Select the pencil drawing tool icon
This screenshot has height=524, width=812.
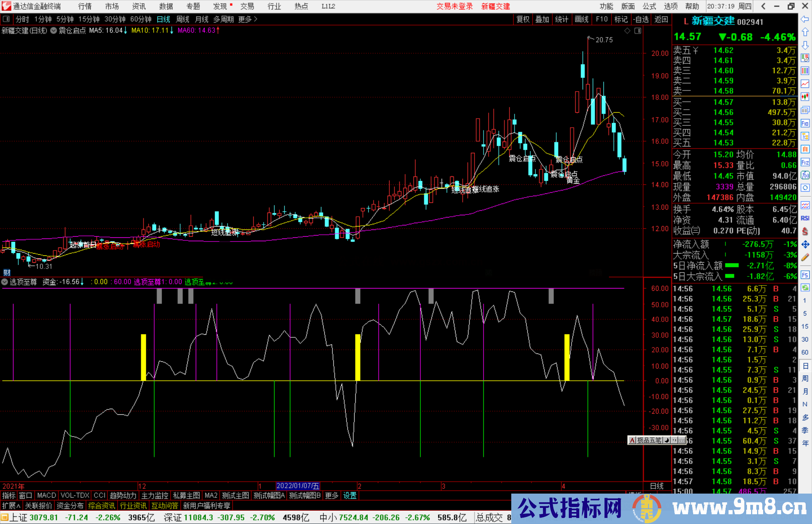click(x=805, y=257)
